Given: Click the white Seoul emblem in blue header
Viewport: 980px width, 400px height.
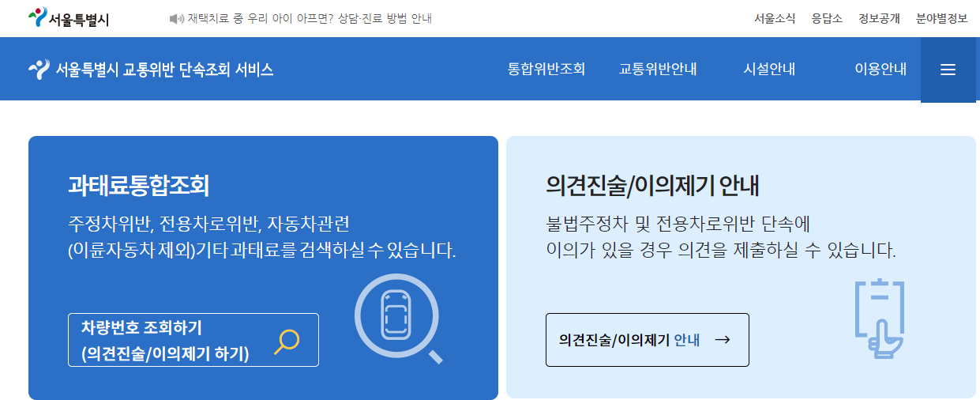Looking at the screenshot, I should pyautogui.click(x=39, y=70).
